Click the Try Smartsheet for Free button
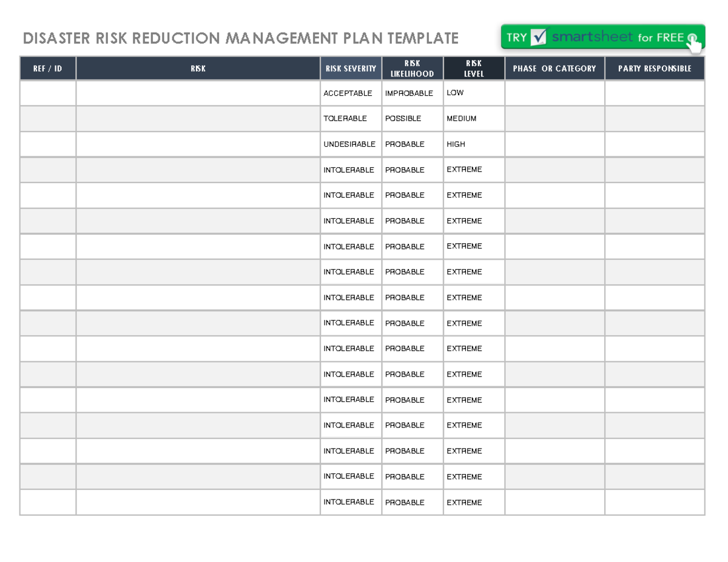 tap(603, 38)
